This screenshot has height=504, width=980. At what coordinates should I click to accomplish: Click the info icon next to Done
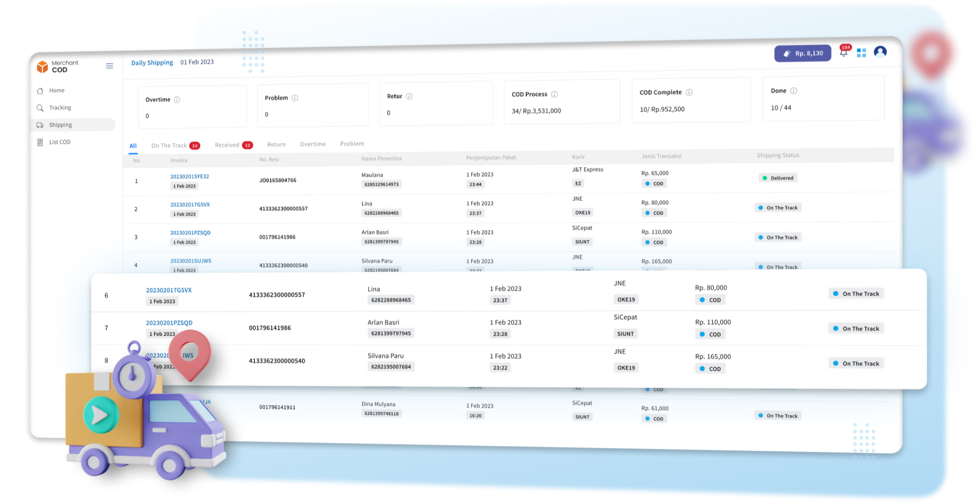[794, 91]
